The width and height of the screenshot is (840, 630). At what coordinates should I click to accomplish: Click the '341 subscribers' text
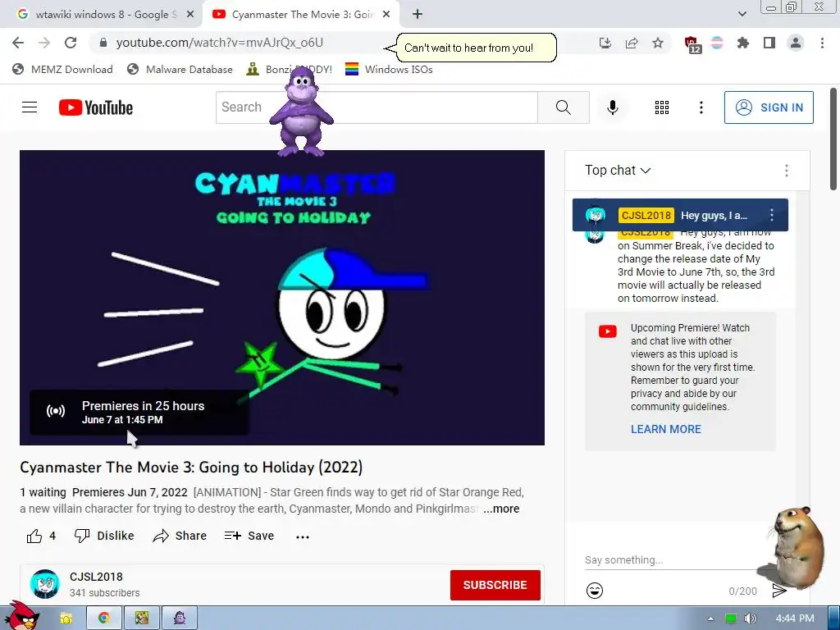tap(104, 593)
